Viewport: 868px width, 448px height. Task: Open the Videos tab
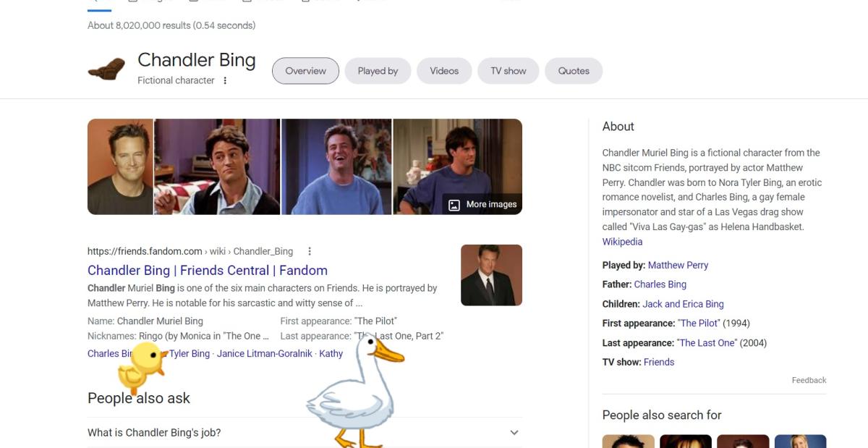[x=444, y=71]
